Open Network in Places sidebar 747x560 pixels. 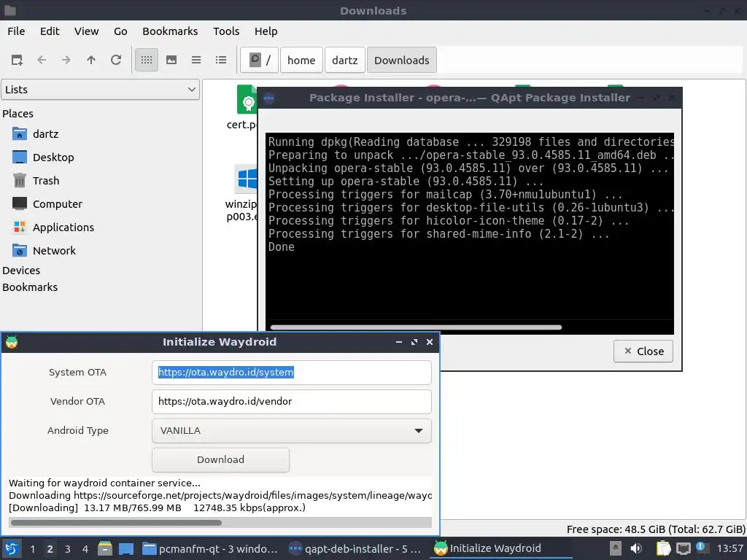pos(54,251)
